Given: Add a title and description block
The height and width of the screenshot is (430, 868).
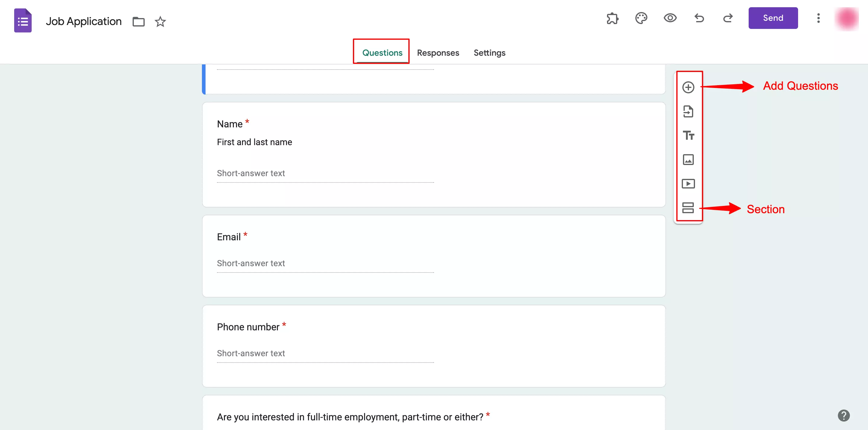Looking at the screenshot, I should [689, 136].
